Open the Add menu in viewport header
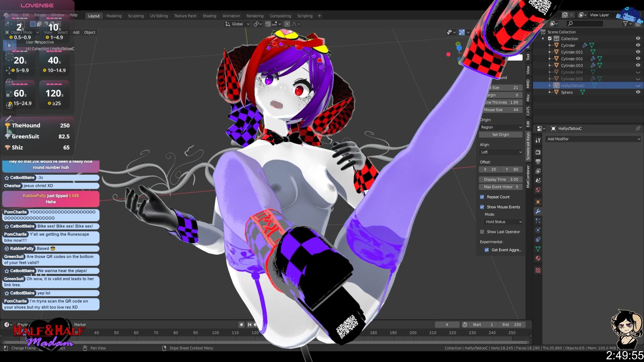The height and width of the screenshot is (362, 644). [76, 32]
